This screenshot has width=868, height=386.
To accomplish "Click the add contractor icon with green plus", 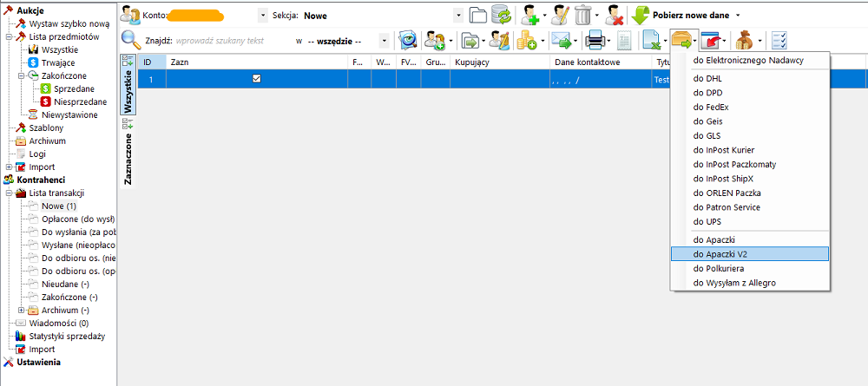I will [529, 15].
